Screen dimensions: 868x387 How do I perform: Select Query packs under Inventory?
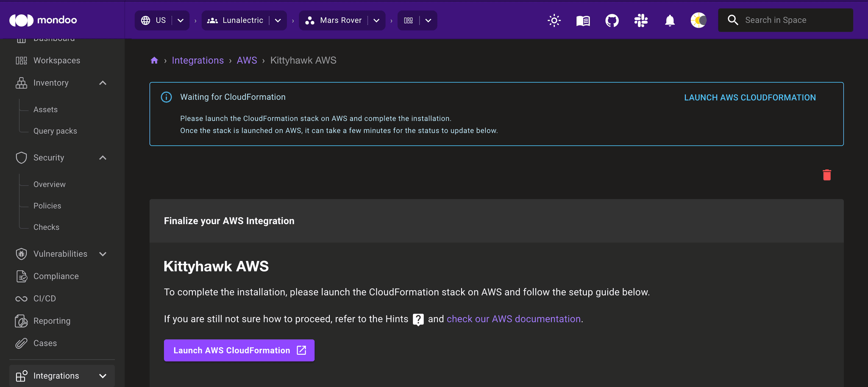pyautogui.click(x=55, y=131)
